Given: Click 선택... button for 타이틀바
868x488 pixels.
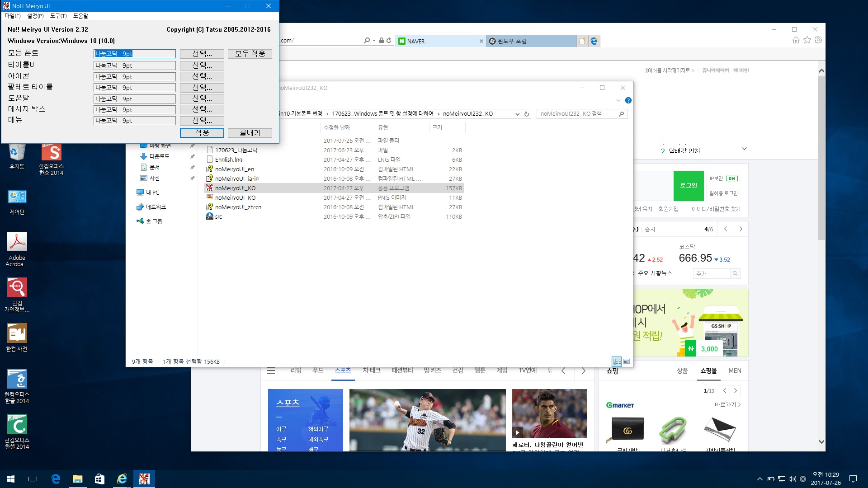Looking at the screenshot, I should tap(202, 65).
